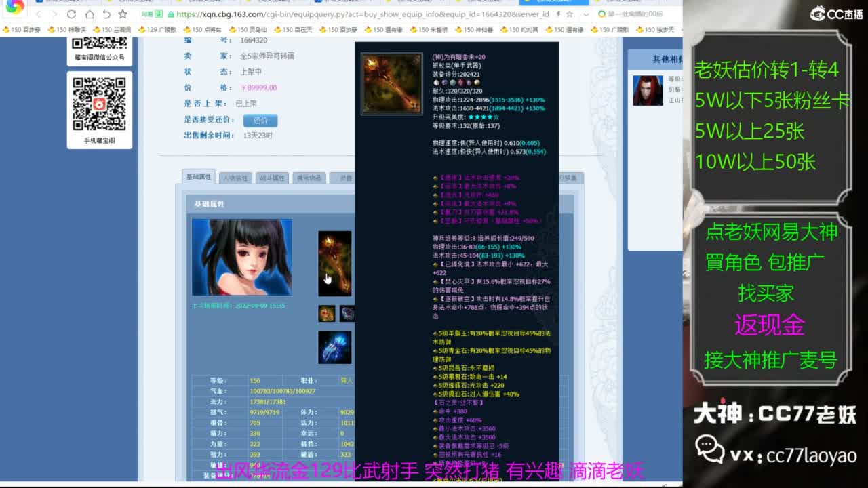868x488 pixels.
Task: Click the undo closed-tab arrow icon
Action: 106,14
